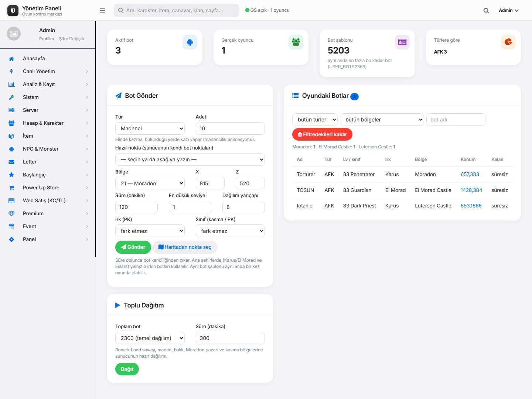Toggle the hamburger sidebar menu icon
Screen dimensions: 532x399
tap(102, 10)
